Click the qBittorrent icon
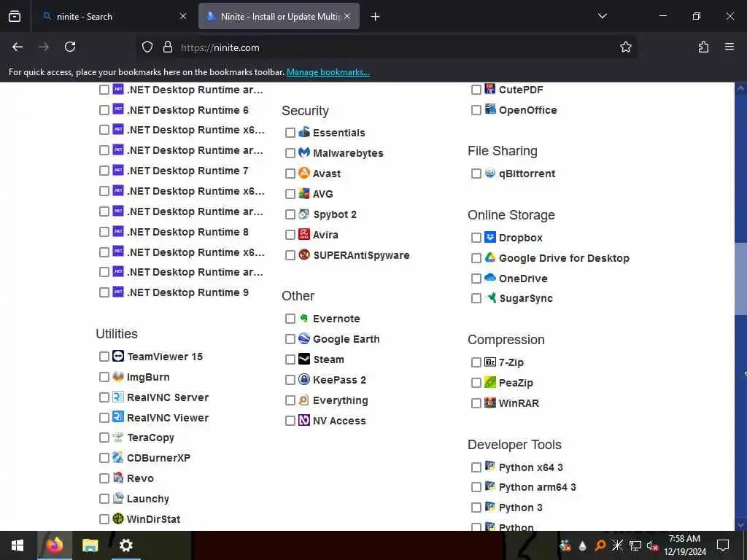 click(489, 173)
